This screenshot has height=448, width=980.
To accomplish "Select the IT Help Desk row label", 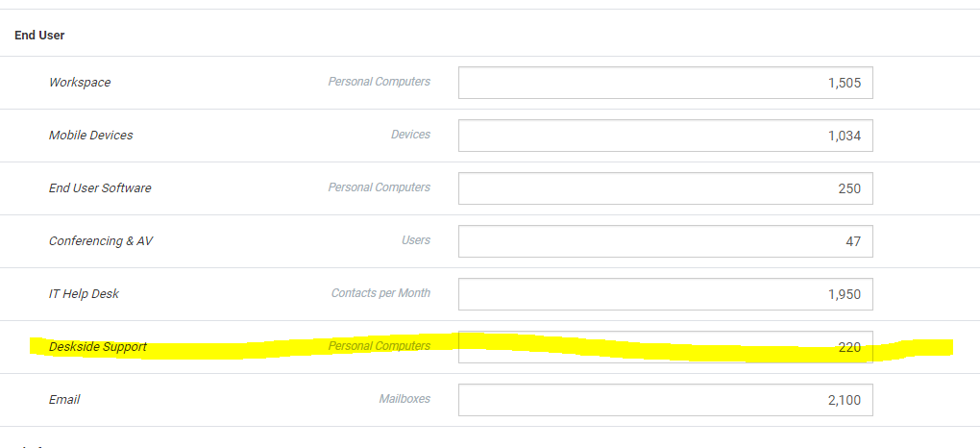I will coord(84,294).
